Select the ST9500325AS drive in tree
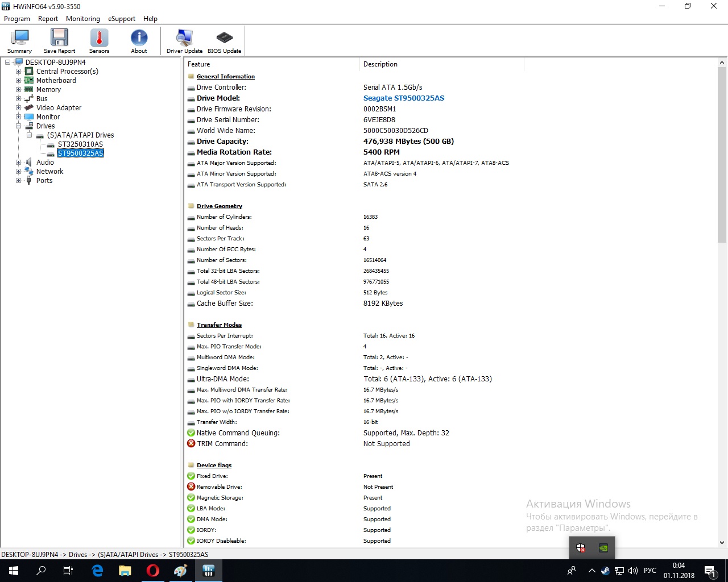 [80, 153]
